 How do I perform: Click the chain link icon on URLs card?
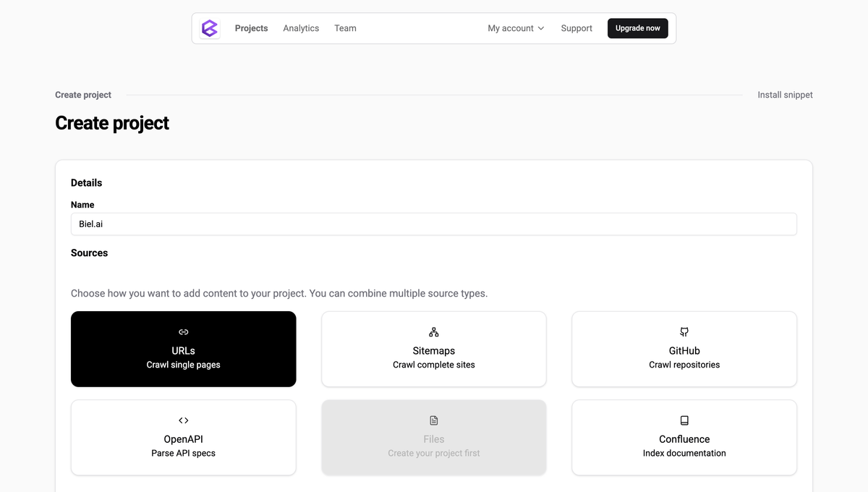183,331
